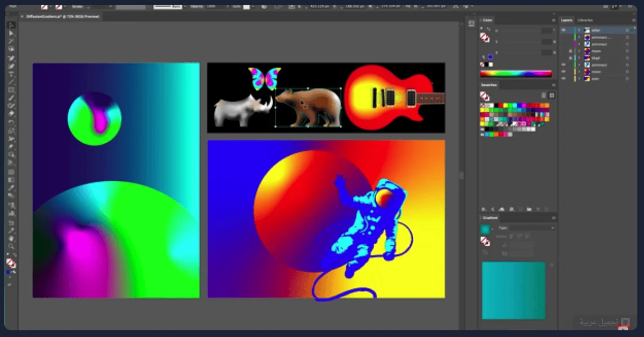Screen dimensions: 644x337
Task: Hide the stars layer eye
Action: coord(563,78)
